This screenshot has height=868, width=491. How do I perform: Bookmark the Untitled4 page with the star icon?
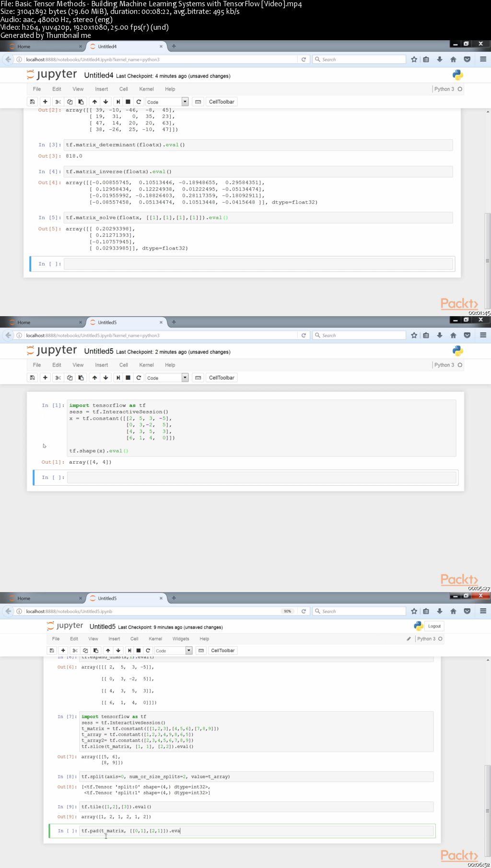(x=414, y=59)
